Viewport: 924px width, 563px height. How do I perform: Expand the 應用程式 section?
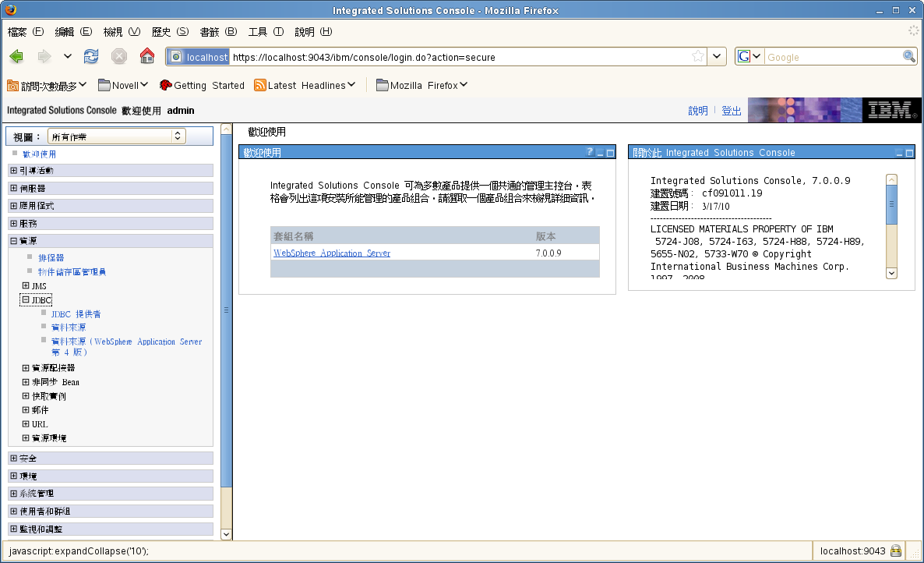[x=13, y=206]
